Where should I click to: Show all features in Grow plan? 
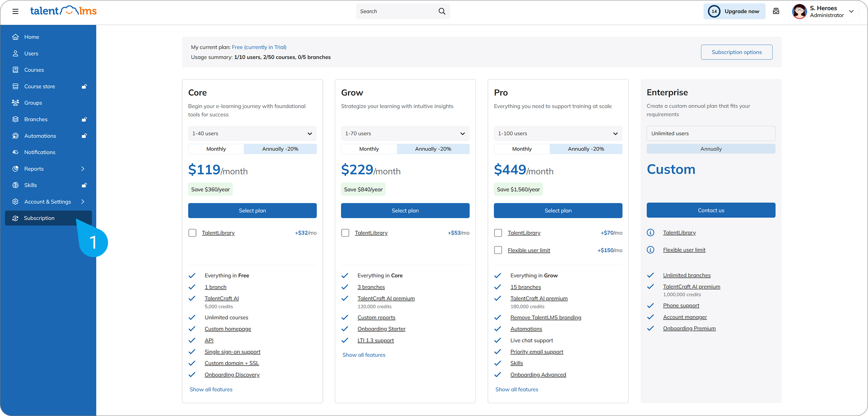pyautogui.click(x=364, y=355)
